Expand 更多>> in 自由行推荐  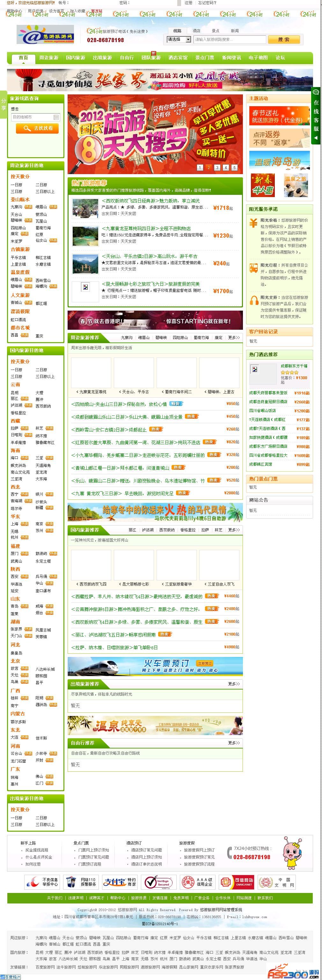(234, 743)
